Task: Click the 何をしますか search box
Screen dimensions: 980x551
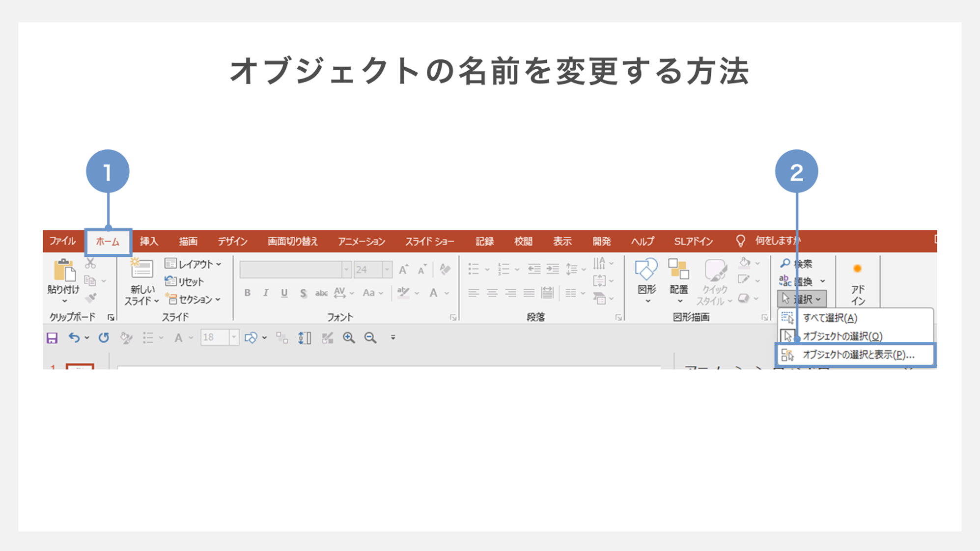Action: [x=778, y=241]
